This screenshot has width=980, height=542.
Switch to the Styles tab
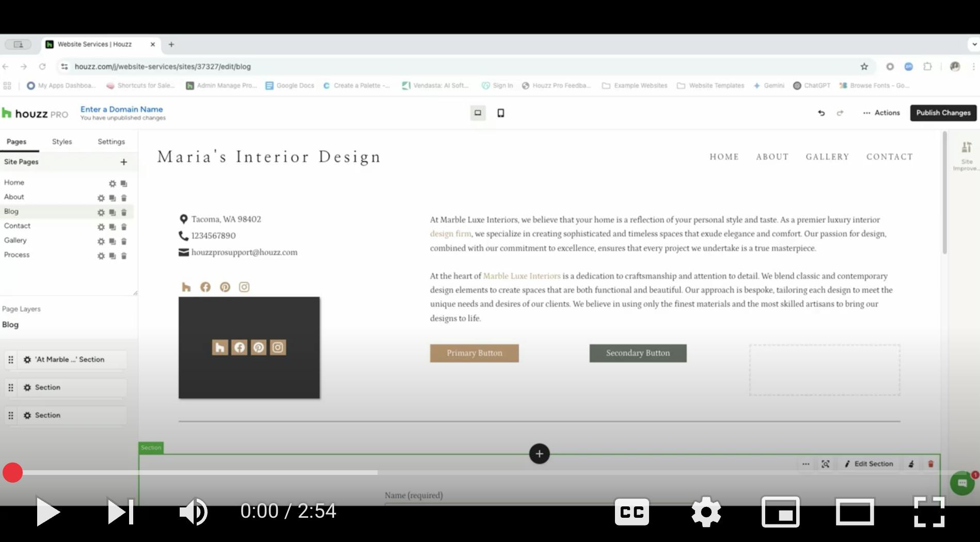tap(62, 142)
